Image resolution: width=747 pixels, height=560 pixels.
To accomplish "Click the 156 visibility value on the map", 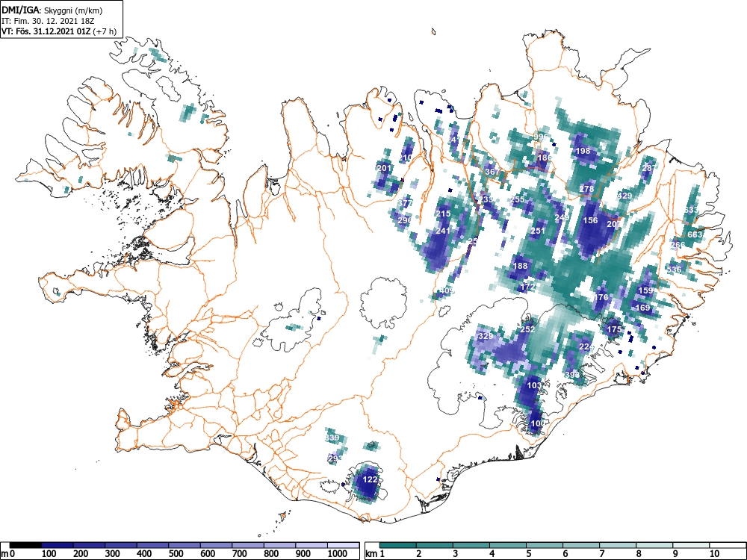I will (591, 220).
